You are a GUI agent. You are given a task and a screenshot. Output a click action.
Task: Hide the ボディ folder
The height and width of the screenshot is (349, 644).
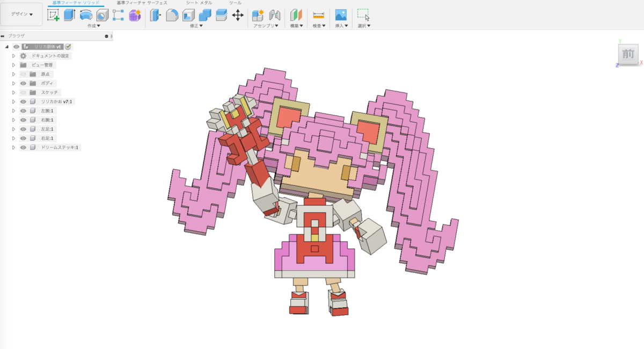(23, 83)
